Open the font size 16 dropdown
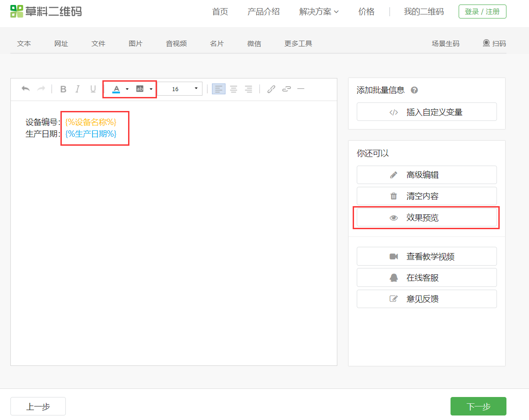The width and height of the screenshot is (529, 420). [180, 89]
